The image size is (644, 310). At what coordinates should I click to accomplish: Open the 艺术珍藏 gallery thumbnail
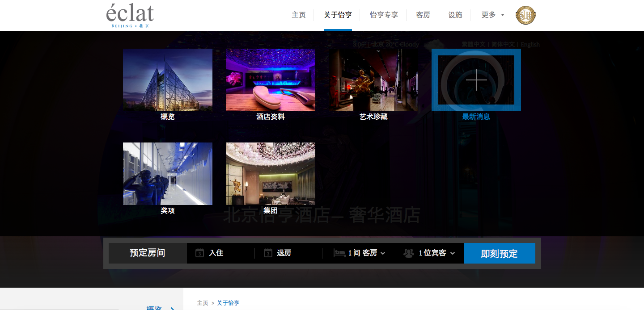coord(373,80)
